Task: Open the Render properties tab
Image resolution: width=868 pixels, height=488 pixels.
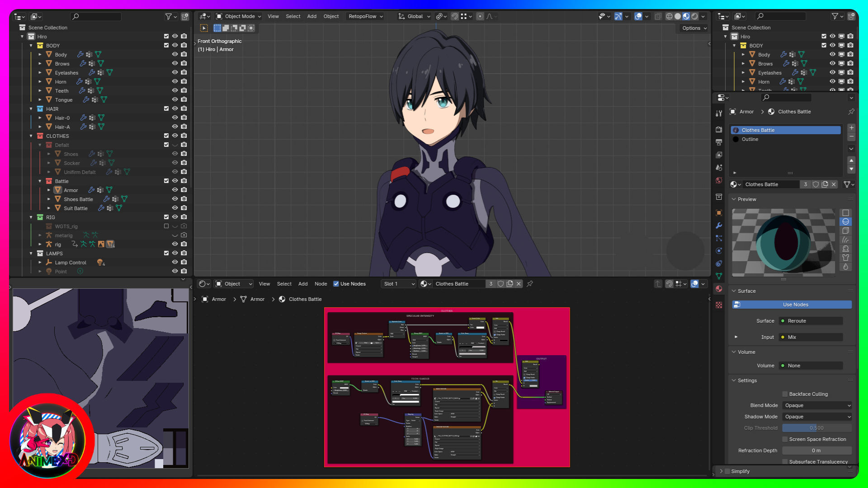Action: (719, 129)
